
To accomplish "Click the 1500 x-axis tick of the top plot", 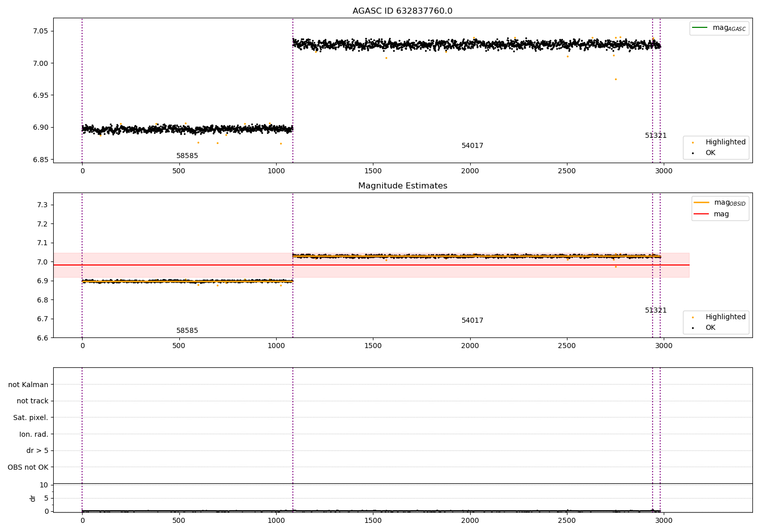I will tap(373, 171).
